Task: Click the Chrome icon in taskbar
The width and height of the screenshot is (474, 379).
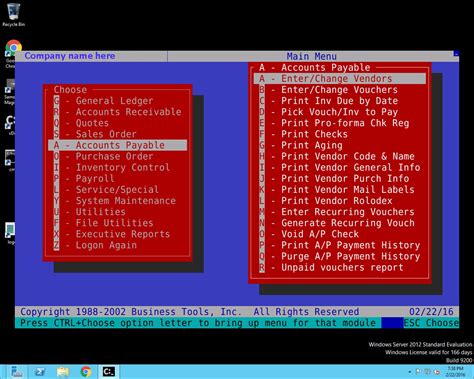Action: point(86,371)
